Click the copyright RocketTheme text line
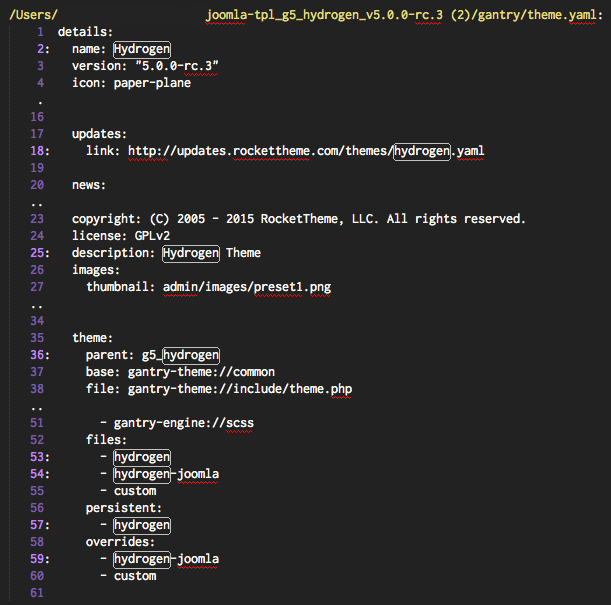The image size is (611, 605). [298, 219]
